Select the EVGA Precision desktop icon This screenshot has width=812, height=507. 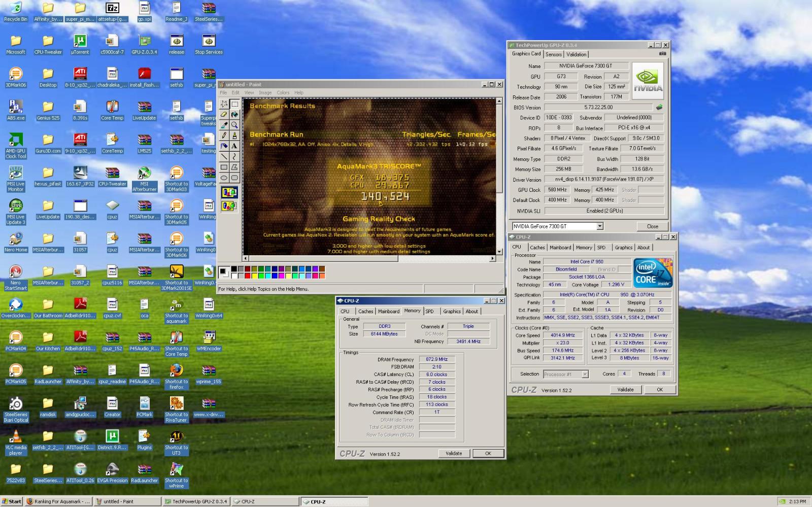tap(112, 473)
